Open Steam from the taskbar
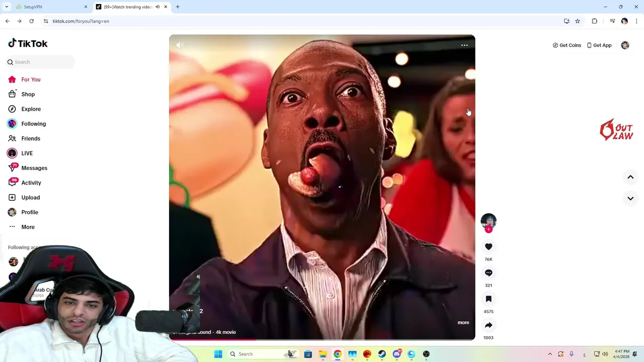 coord(382,354)
